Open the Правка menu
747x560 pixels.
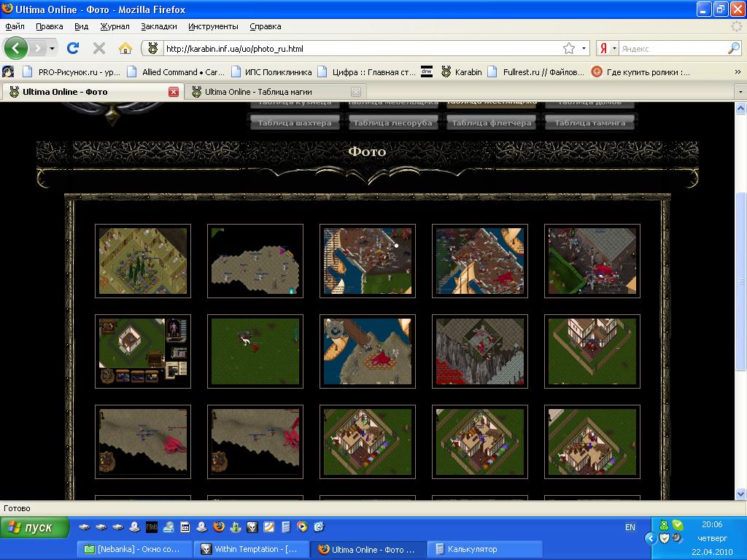point(50,27)
